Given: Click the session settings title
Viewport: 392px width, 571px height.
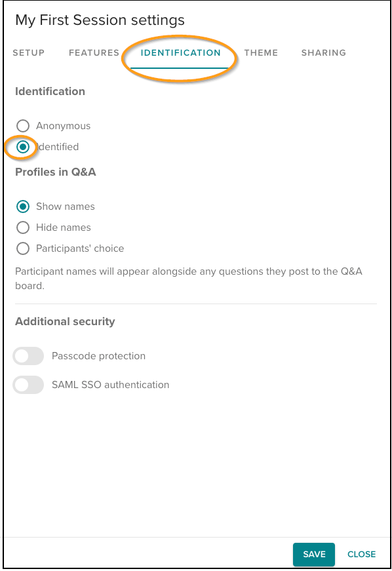Looking at the screenshot, I should pyautogui.click(x=100, y=20).
